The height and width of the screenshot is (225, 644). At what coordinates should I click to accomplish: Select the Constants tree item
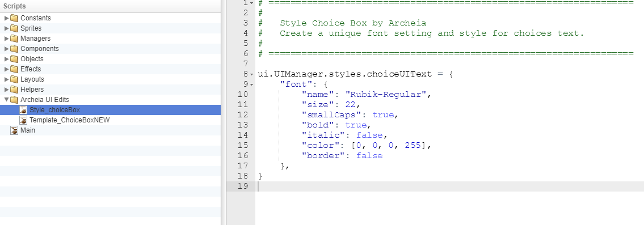[x=110, y=18]
